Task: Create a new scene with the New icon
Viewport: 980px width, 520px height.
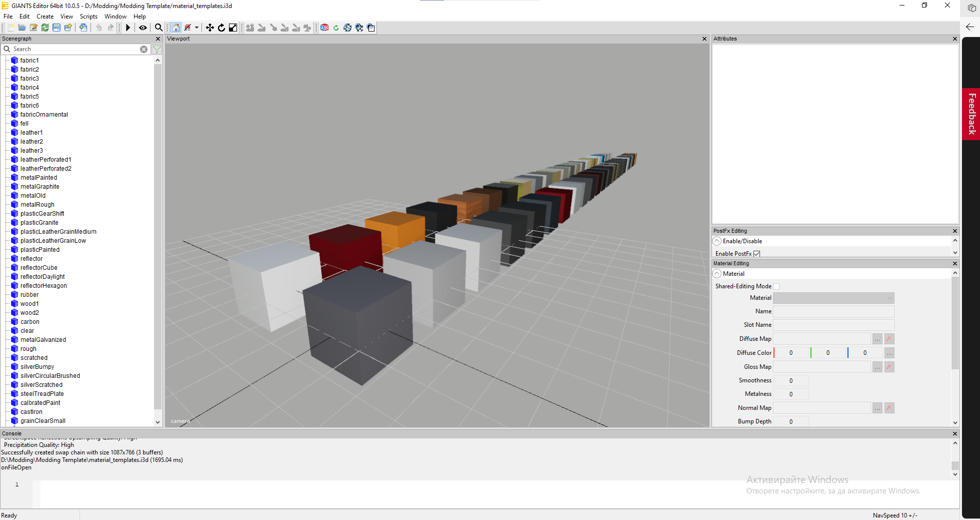Action: click(10, 28)
